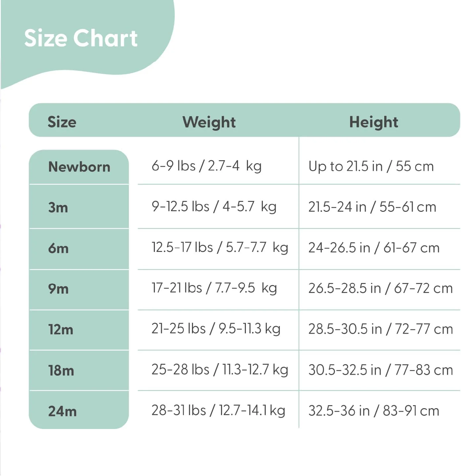The image size is (461, 476).
Task: Click the 28.5-30.5 in height cell
Action: pos(381,329)
